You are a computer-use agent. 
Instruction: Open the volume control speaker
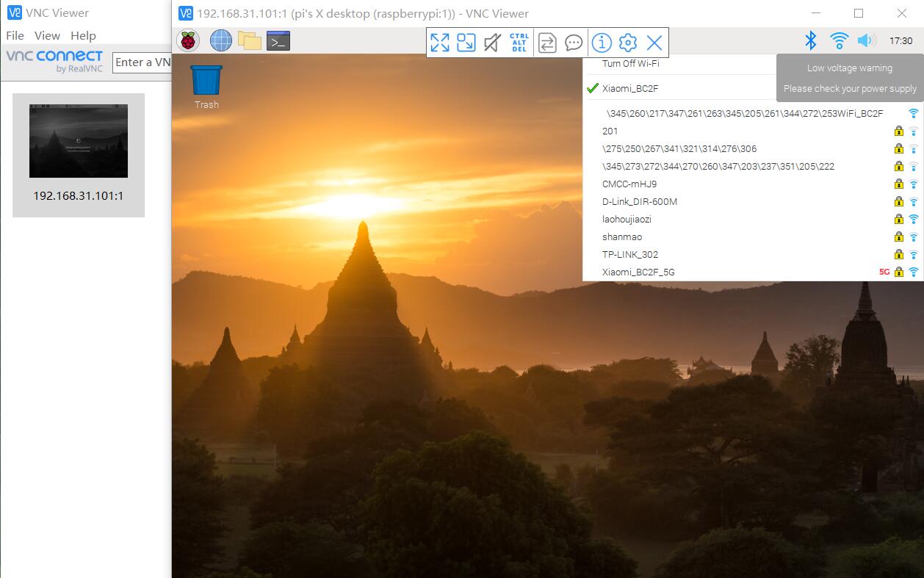[x=867, y=41]
